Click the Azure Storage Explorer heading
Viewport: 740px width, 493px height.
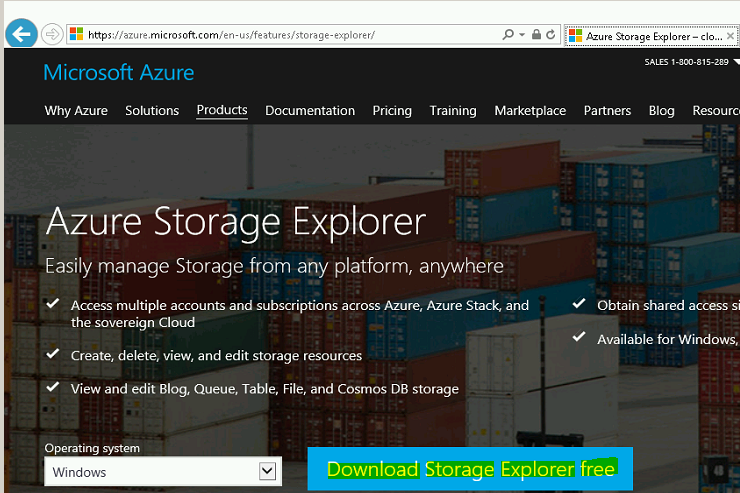click(235, 221)
